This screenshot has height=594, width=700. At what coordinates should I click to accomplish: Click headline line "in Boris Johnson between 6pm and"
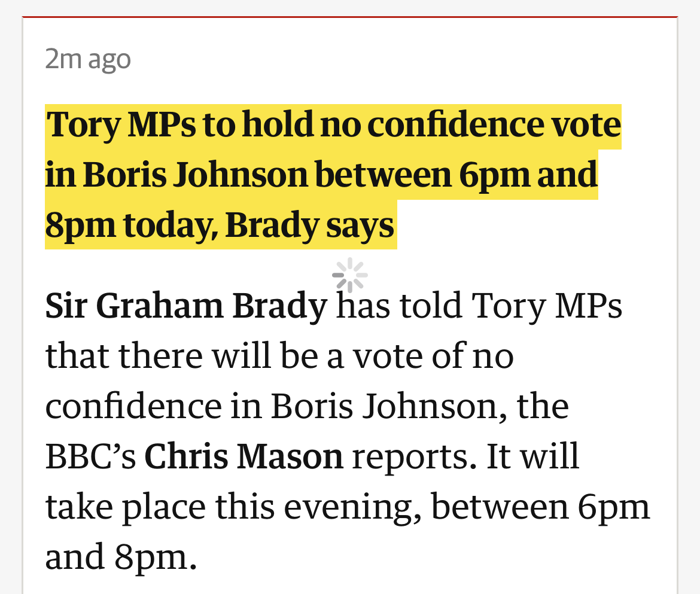click(x=322, y=176)
